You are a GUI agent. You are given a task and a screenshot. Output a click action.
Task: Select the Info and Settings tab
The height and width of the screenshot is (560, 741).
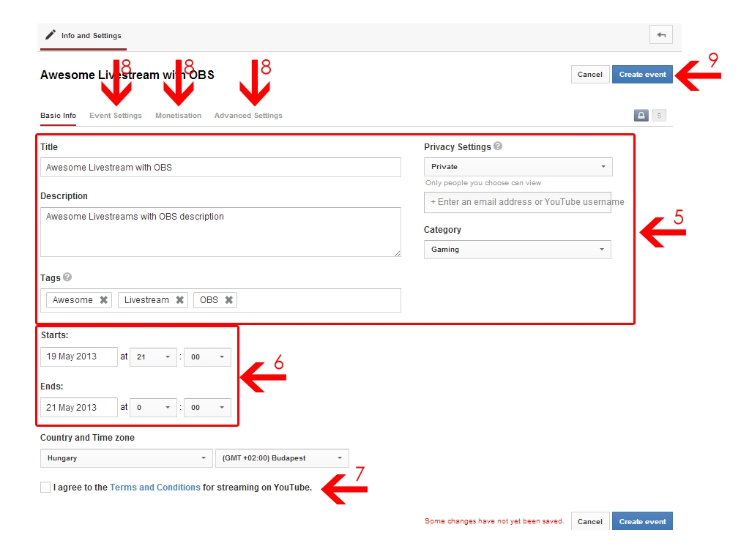pyautogui.click(x=83, y=36)
